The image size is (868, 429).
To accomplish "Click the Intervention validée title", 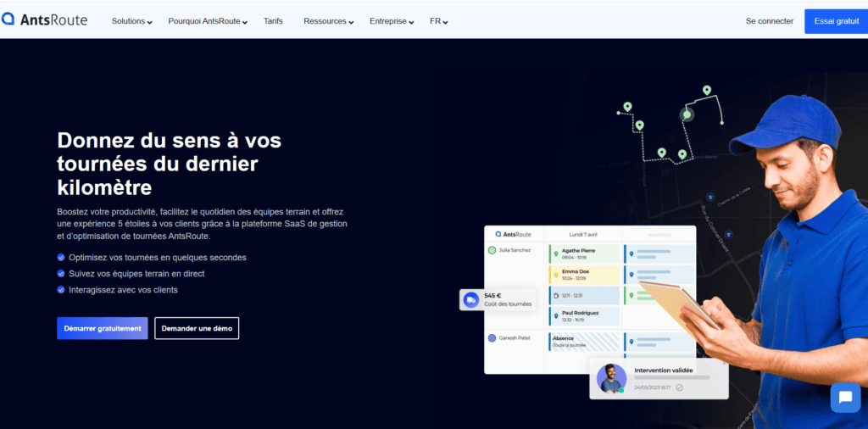I will coord(663,370).
